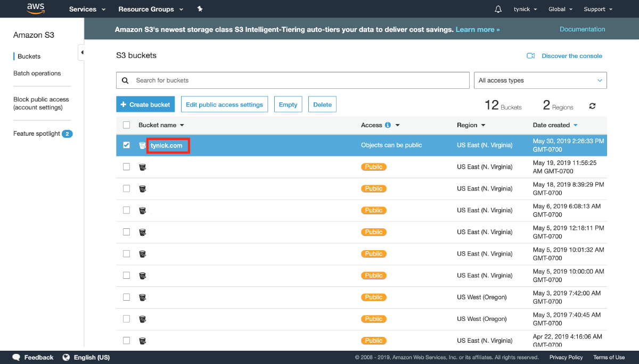The height and width of the screenshot is (364, 639).
Task: Open the AWS logo home link
Action: coord(36,9)
